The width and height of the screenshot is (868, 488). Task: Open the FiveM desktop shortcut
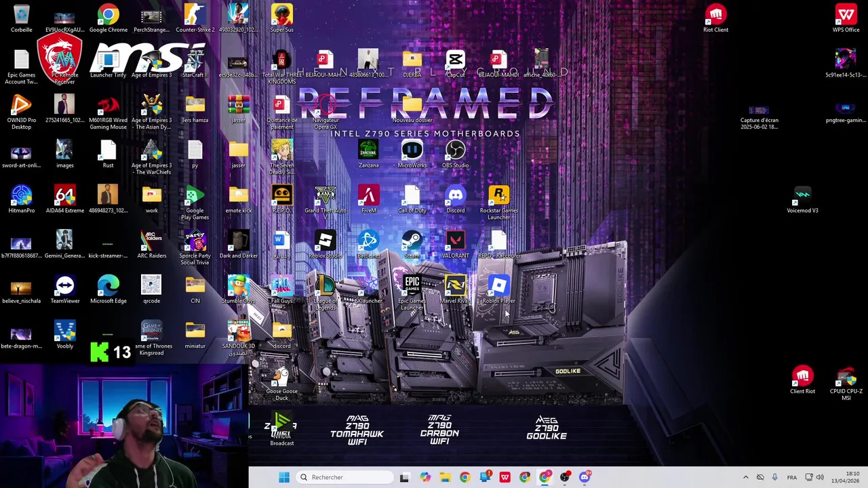[x=368, y=199]
